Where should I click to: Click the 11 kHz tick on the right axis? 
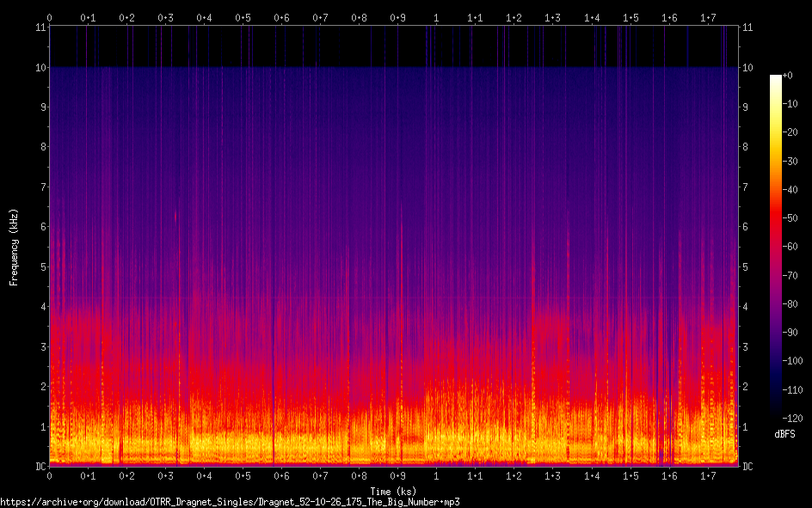748,28
